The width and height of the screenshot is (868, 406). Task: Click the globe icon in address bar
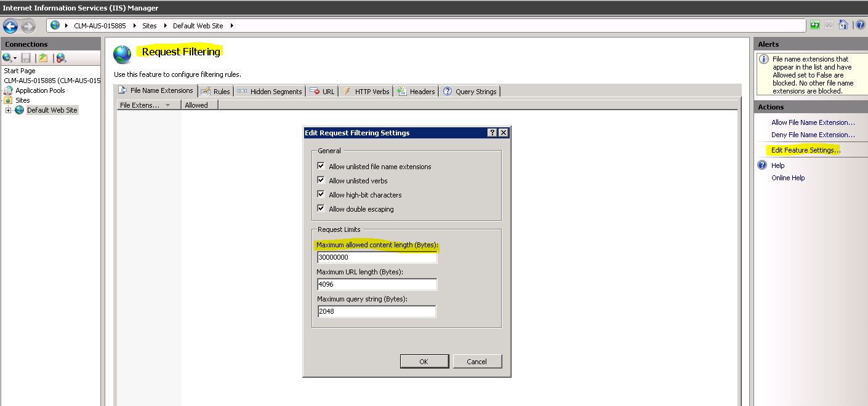(55, 26)
